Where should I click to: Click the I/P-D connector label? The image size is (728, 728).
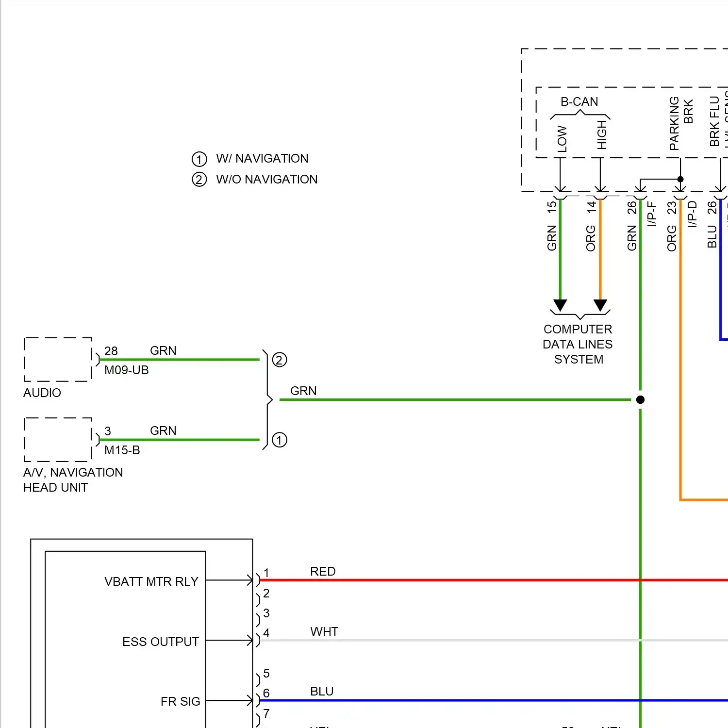(692, 214)
